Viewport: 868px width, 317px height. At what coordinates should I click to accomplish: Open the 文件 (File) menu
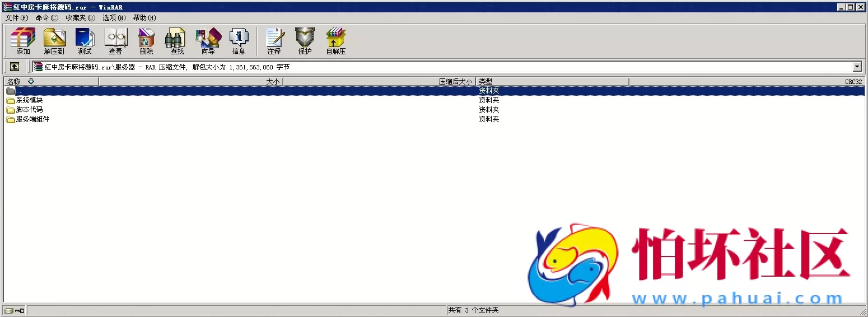16,18
